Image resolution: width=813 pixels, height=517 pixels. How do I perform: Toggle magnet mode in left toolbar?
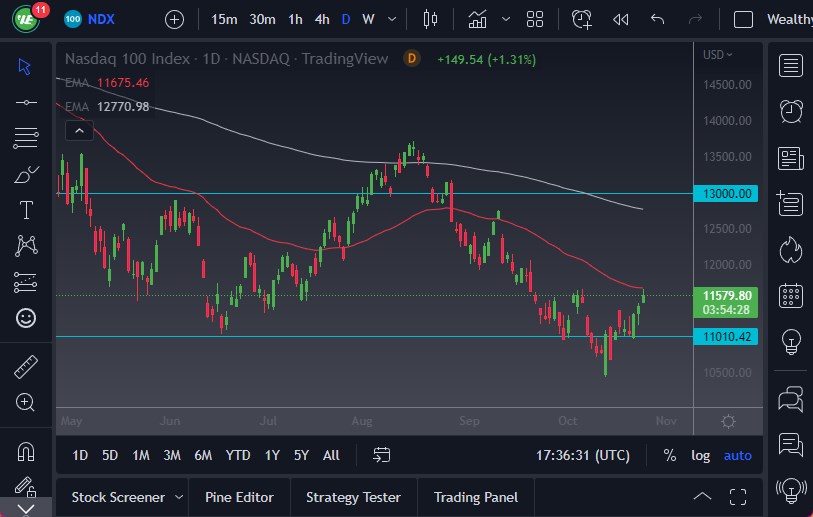[25, 452]
